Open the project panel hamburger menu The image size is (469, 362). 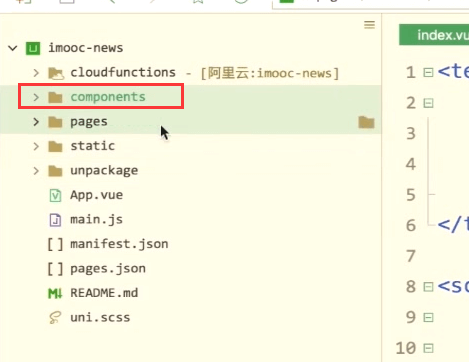tap(369, 25)
